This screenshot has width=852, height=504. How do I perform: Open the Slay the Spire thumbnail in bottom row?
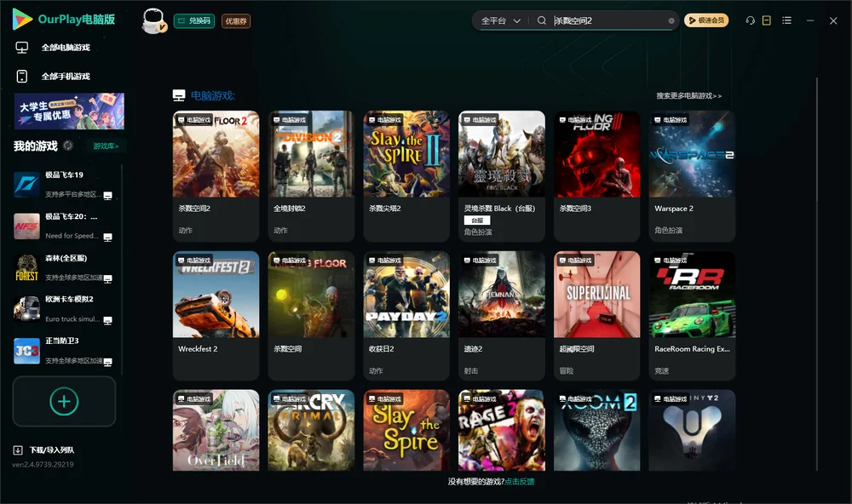(406, 430)
